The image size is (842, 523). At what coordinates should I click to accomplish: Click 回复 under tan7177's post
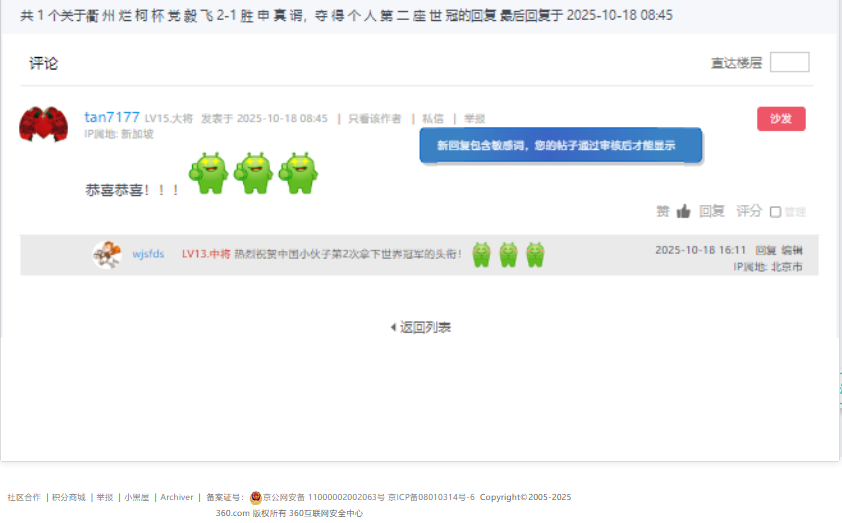[x=711, y=211]
